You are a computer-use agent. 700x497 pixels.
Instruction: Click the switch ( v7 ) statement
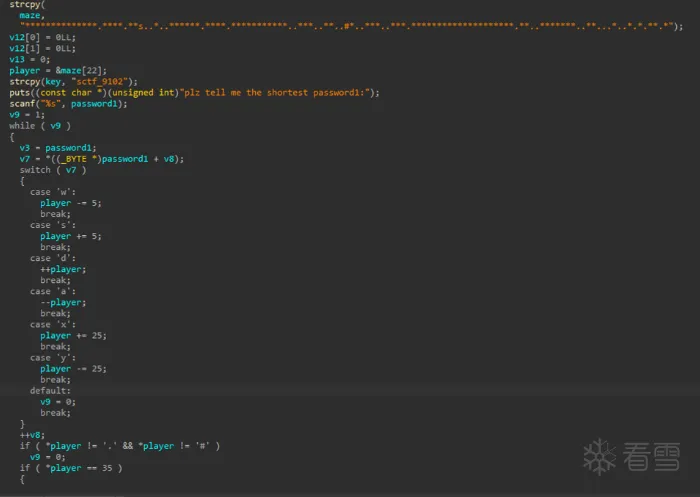tap(48, 169)
